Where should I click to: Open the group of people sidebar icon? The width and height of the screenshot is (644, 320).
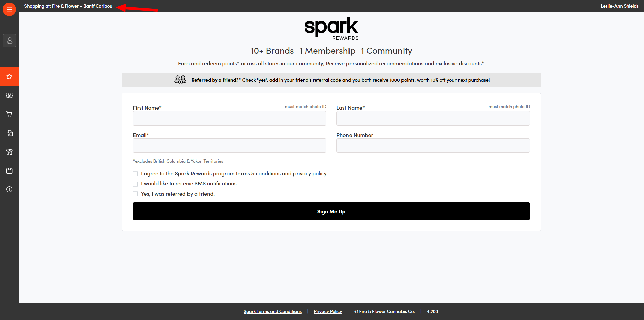pyautogui.click(x=9, y=95)
